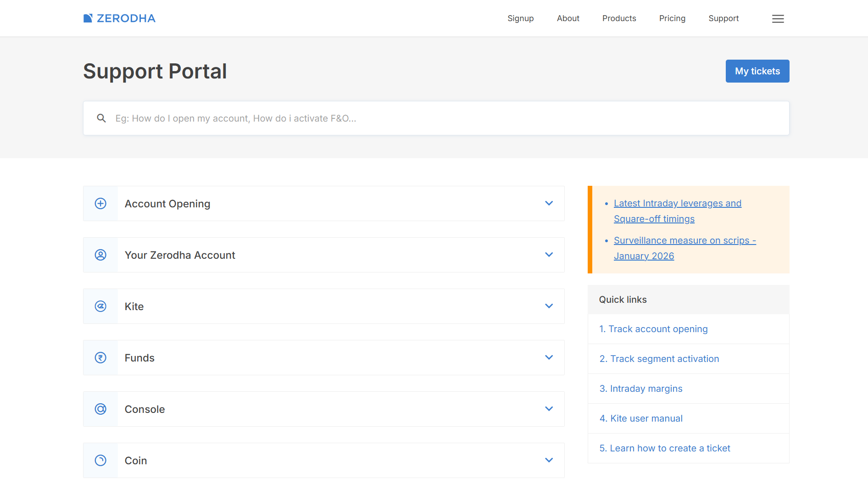Click the Account Opening title text
Image resolution: width=868 pixels, height=495 pixels.
click(x=167, y=204)
